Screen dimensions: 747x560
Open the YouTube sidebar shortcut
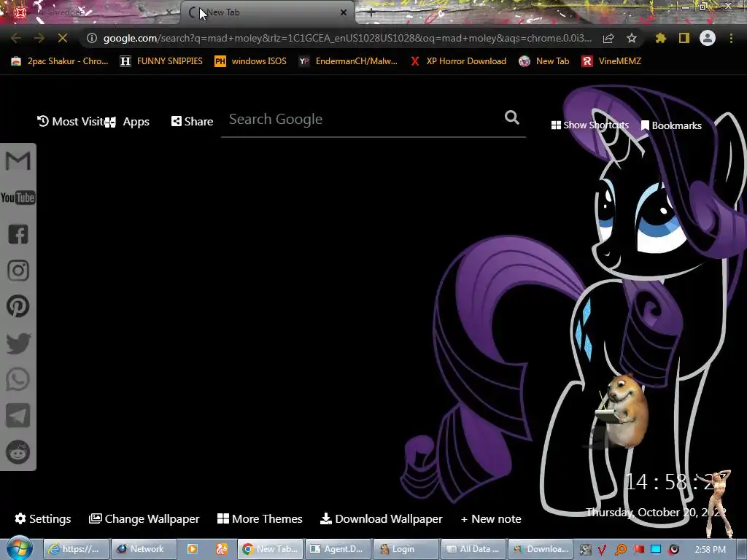click(18, 198)
